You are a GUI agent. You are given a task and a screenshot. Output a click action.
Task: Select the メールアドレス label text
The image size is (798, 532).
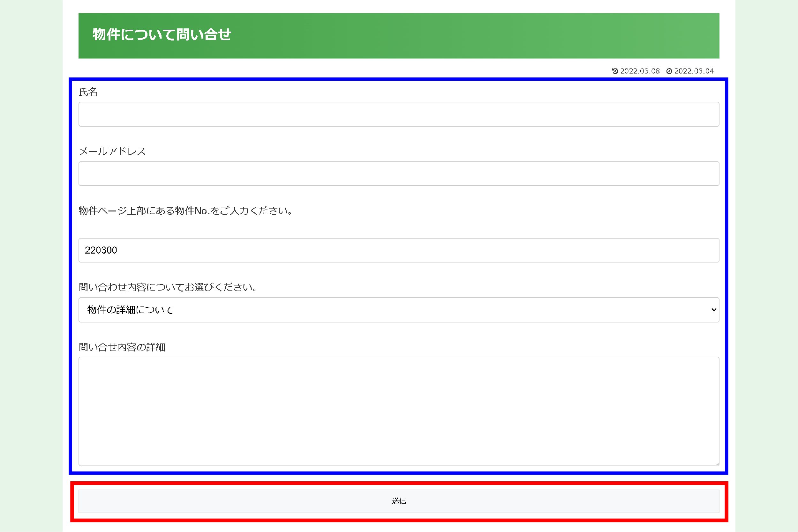click(112, 151)
